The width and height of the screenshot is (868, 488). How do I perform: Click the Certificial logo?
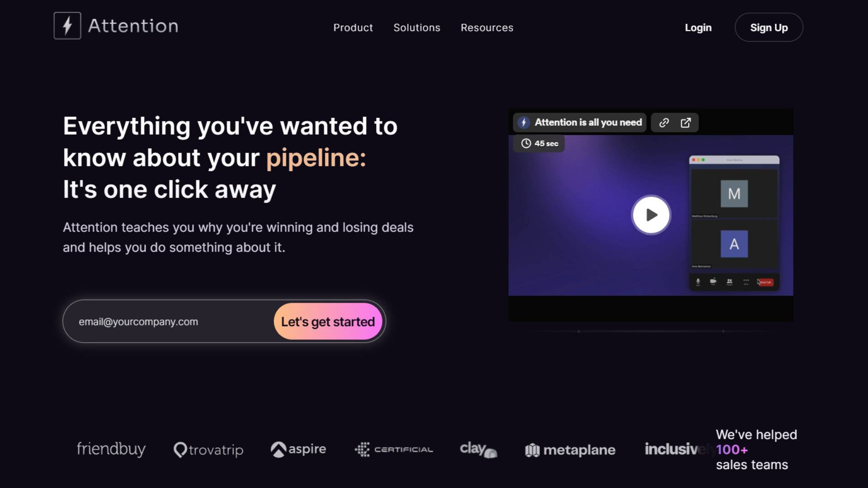tap(394, 450)
